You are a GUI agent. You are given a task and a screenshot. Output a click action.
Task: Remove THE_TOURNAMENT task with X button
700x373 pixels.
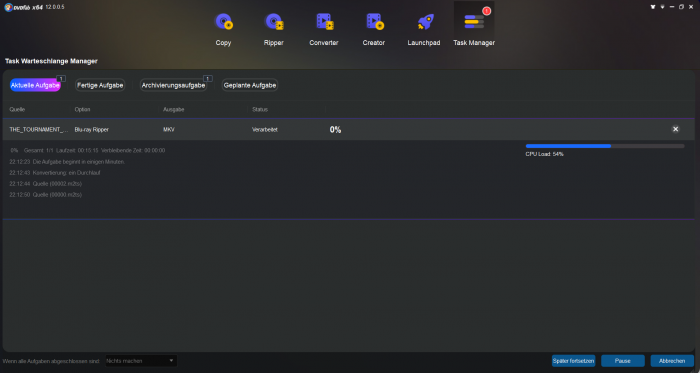[675, 129]
